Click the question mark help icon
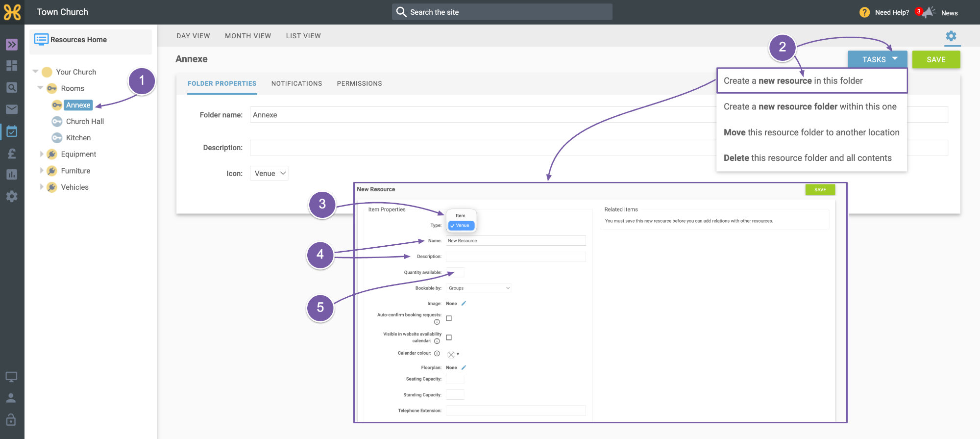 [x=865, y=12]
